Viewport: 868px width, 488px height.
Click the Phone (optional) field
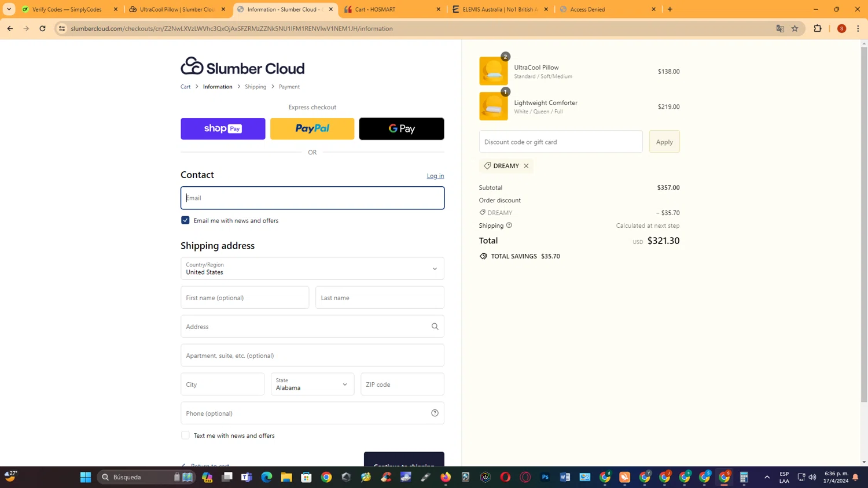312,413
